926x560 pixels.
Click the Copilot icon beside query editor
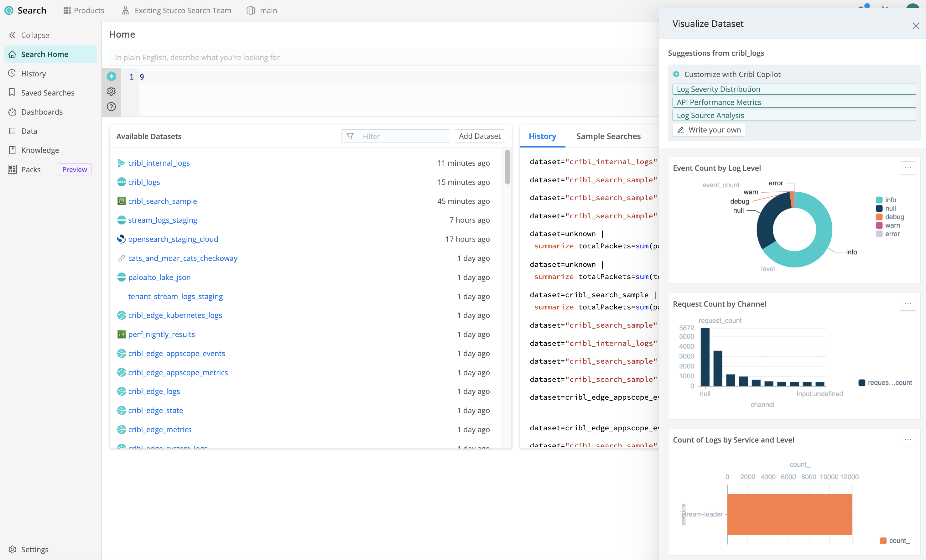point(111,76)
